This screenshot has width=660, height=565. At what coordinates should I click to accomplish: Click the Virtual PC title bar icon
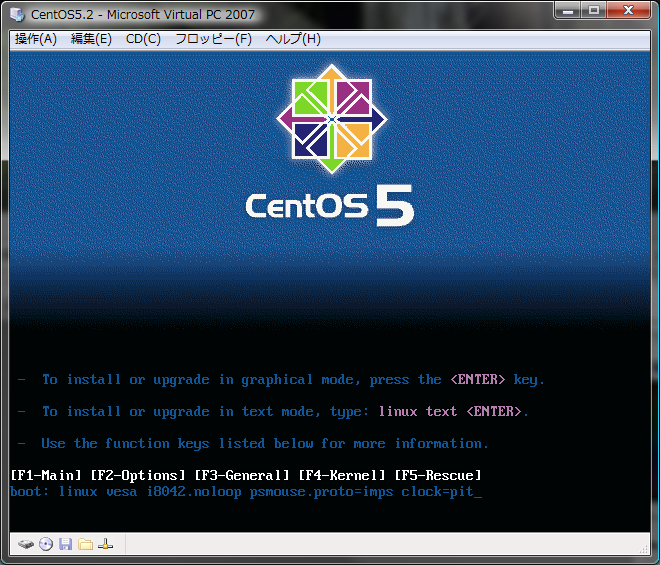(x=17, y=14)
